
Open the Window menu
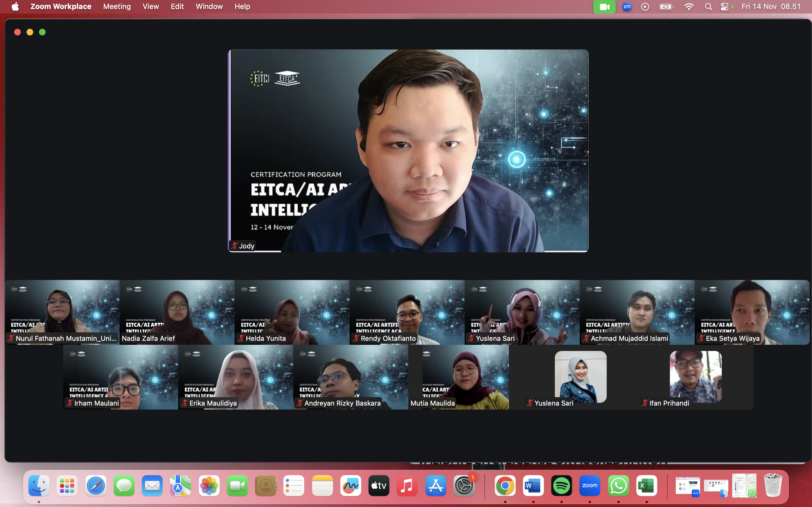click(209, 6)
